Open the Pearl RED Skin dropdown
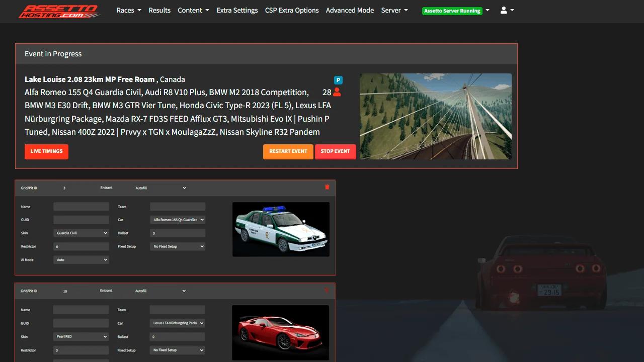The image size is (644, 362). 81,336
